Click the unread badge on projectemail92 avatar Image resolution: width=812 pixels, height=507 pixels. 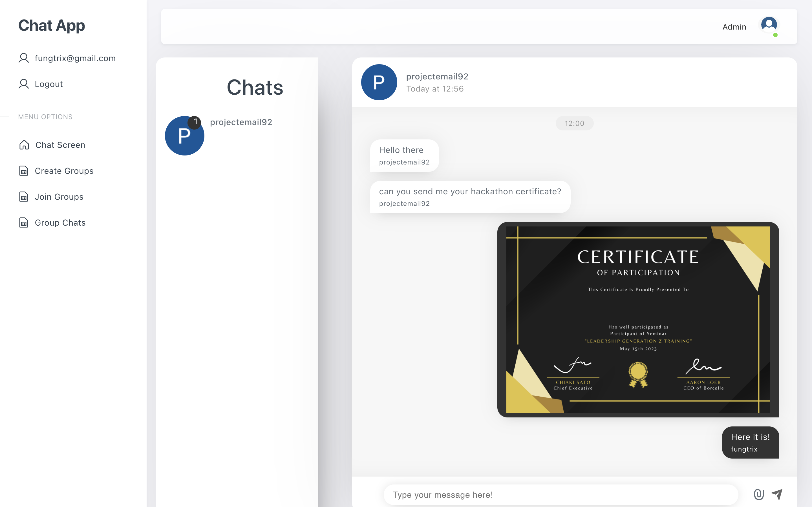(195, 123)
